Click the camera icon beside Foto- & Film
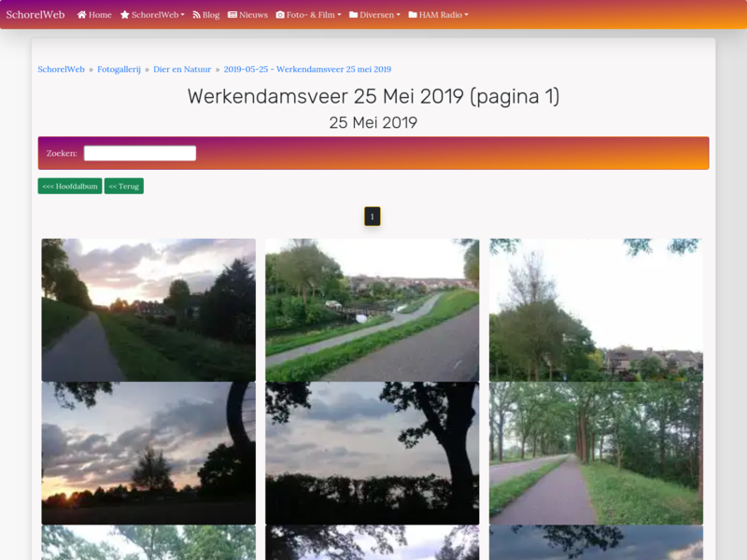The height and width of the screenshot is (560, 747). coord(280,15)
